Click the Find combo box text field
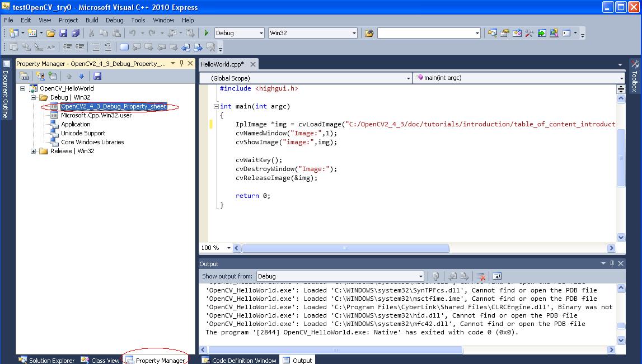Image resolution: width=642 pixels, height=364 pixels. click(425, 33)
